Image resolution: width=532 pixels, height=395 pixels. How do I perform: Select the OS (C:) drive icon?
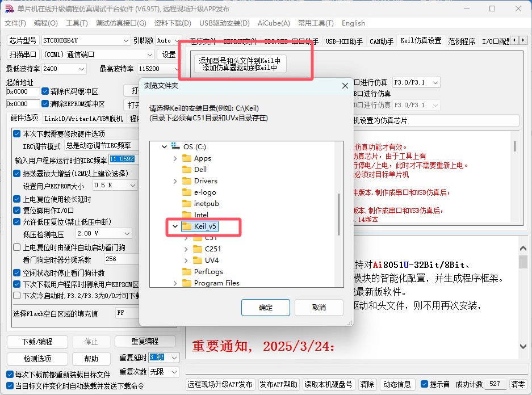[175, 146]
